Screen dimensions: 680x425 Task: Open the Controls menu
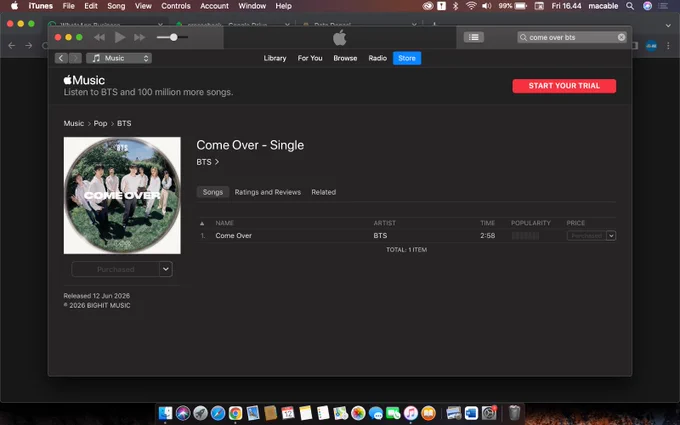(176, 6)
